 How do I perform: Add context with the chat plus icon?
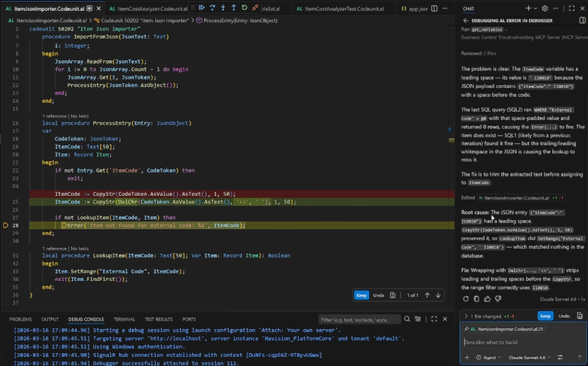click(467, 357)
